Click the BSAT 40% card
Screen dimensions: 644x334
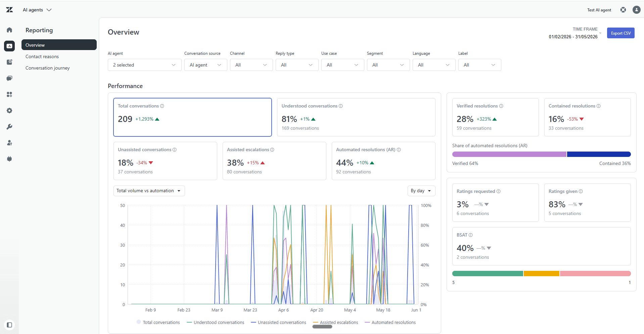click(541, 246)
